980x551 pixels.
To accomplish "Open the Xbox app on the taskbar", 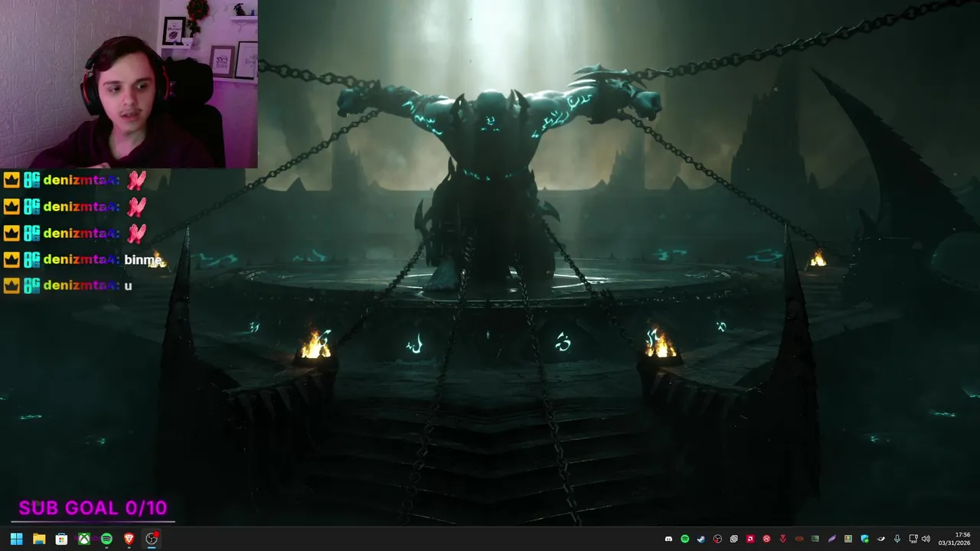I will 84,539.
